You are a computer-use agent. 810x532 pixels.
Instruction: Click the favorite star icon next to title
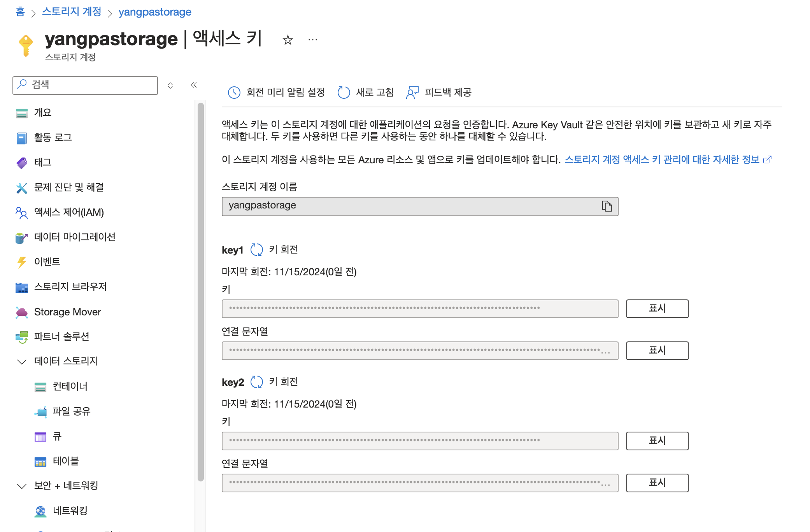coord(288,40)
